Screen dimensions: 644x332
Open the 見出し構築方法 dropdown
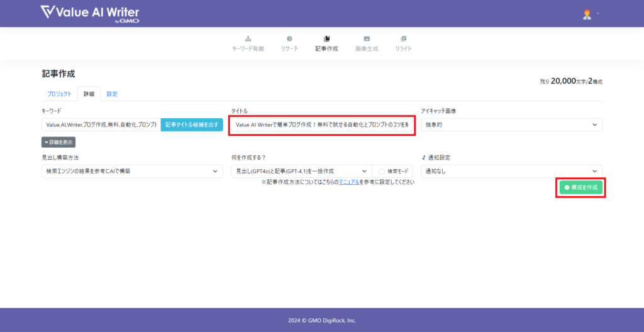coord(132,171)
